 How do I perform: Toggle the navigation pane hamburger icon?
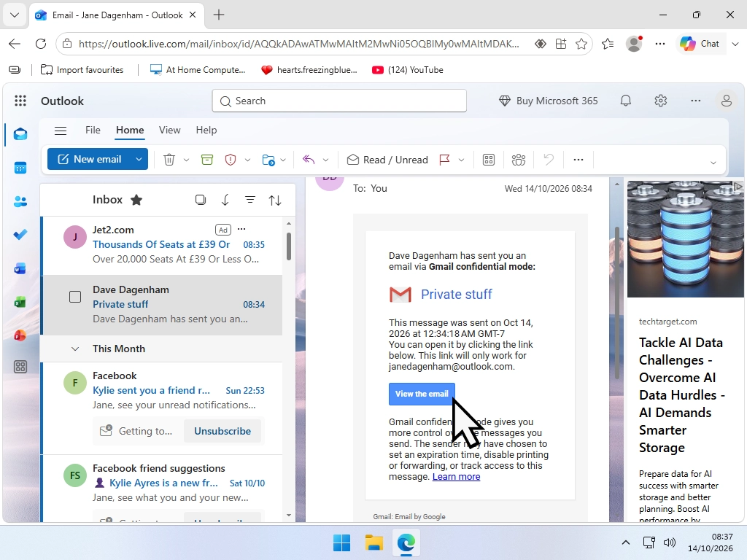[61, 131]
